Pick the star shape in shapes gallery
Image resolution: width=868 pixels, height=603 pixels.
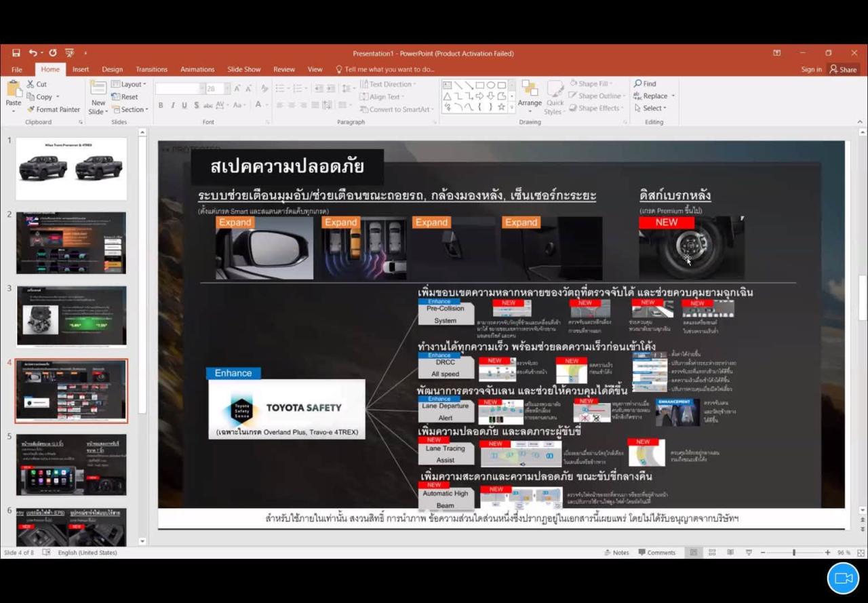click(502, 107)
